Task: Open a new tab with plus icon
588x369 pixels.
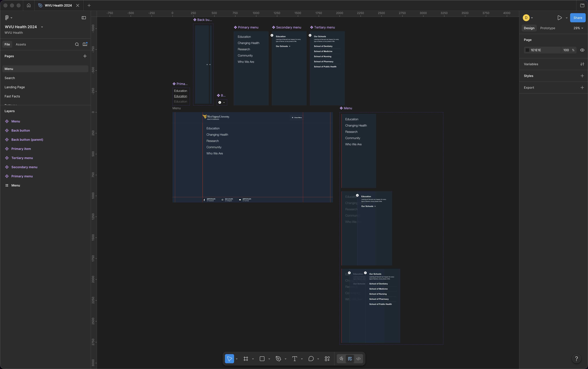Action: pos(89,5)
